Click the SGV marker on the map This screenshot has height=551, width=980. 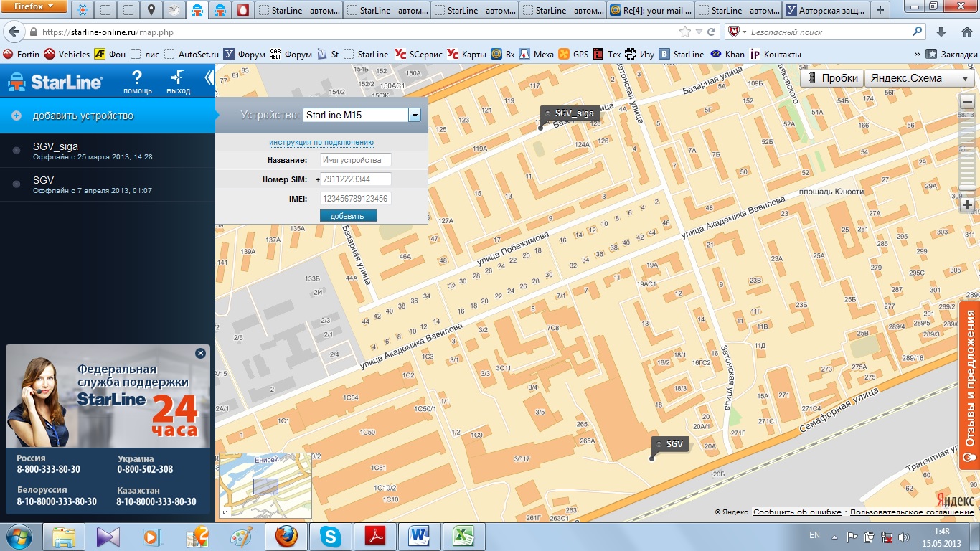point(669,444)
